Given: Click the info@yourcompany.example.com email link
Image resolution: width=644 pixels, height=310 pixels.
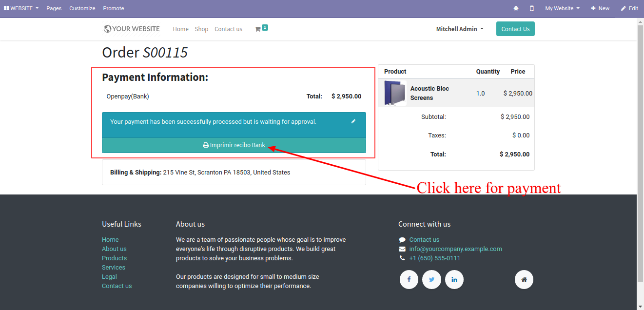Looking at the screenshot, I should [x=455, y=249].
